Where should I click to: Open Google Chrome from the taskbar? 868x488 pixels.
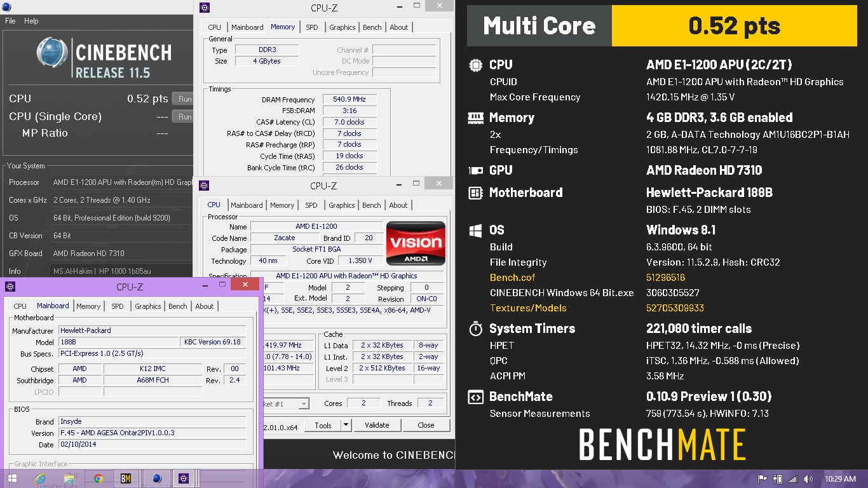click(x=98, y=478)
